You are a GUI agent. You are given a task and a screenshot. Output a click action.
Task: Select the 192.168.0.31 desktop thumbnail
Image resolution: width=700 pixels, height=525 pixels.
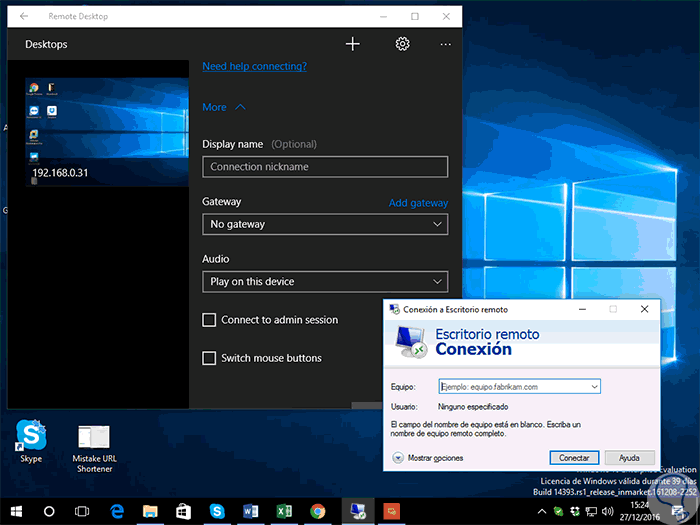point(107,132)
